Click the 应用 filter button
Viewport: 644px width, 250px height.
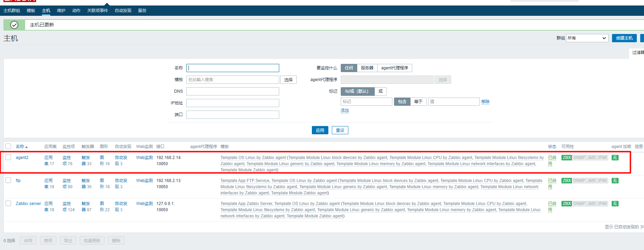pyautogui.click(x=320, y=130)
